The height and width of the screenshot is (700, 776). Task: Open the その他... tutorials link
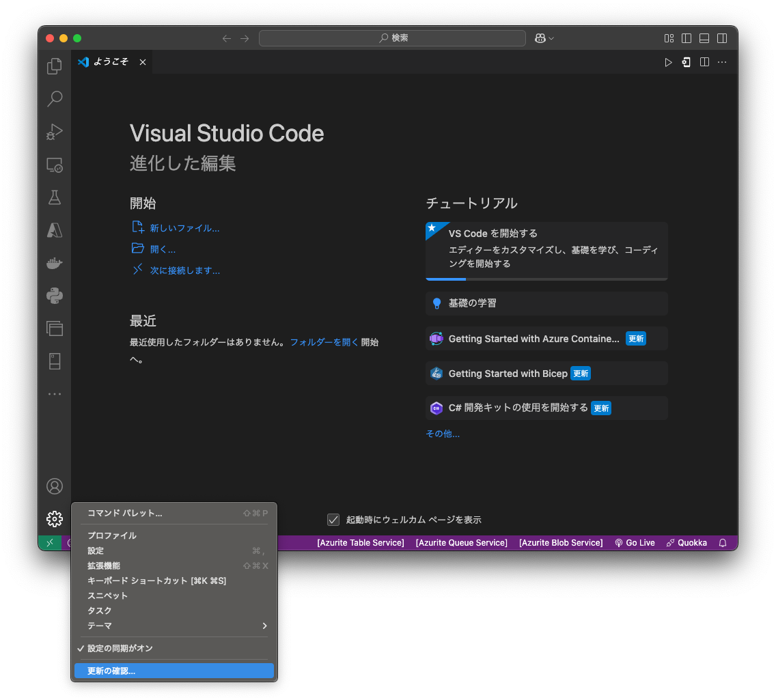443,434
